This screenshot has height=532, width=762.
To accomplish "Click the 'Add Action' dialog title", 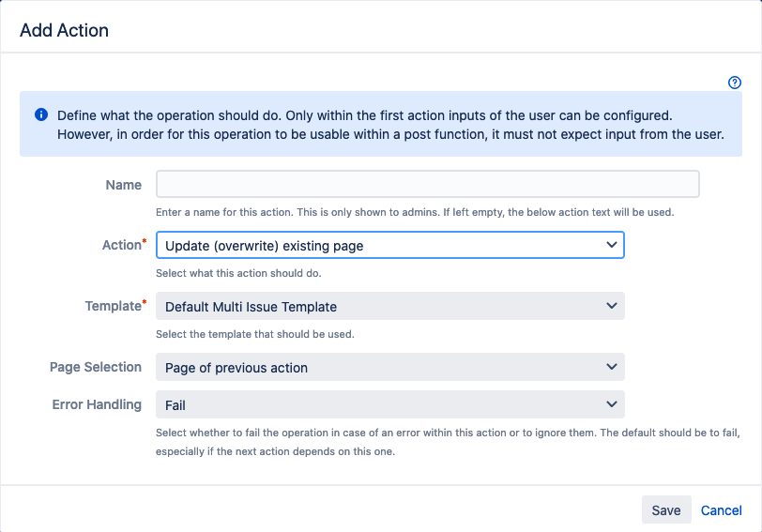I will [64, 30].
